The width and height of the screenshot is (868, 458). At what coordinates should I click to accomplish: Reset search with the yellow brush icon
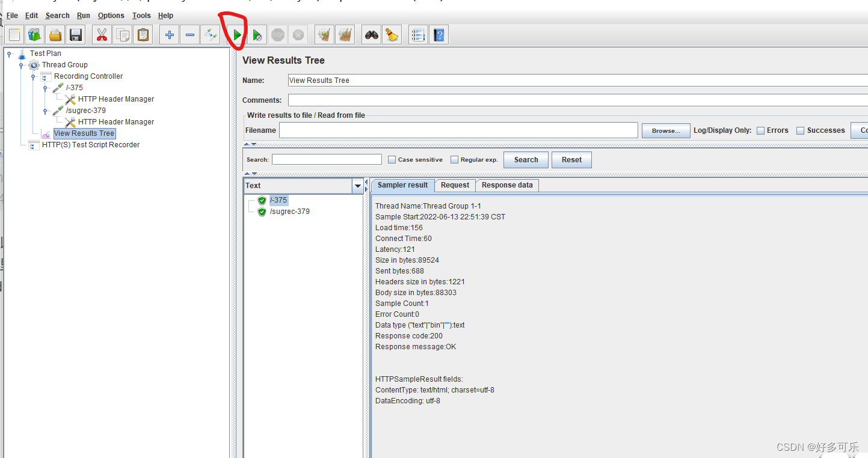pos(392,35)
